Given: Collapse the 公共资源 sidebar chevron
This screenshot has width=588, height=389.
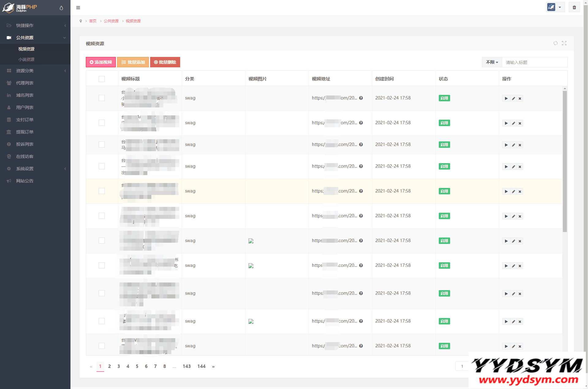Looking at the screenshot, I should [x=64, y=38].
